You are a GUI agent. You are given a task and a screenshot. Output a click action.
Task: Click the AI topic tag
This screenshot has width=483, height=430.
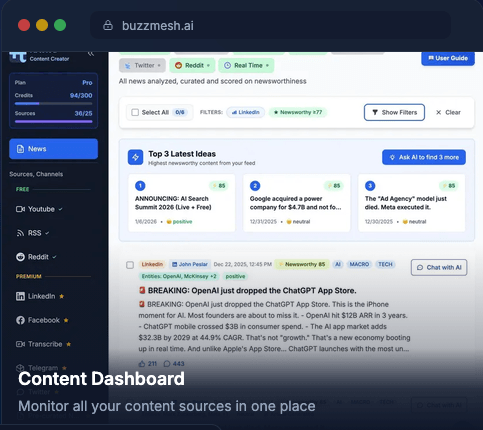tap(338, 264)
